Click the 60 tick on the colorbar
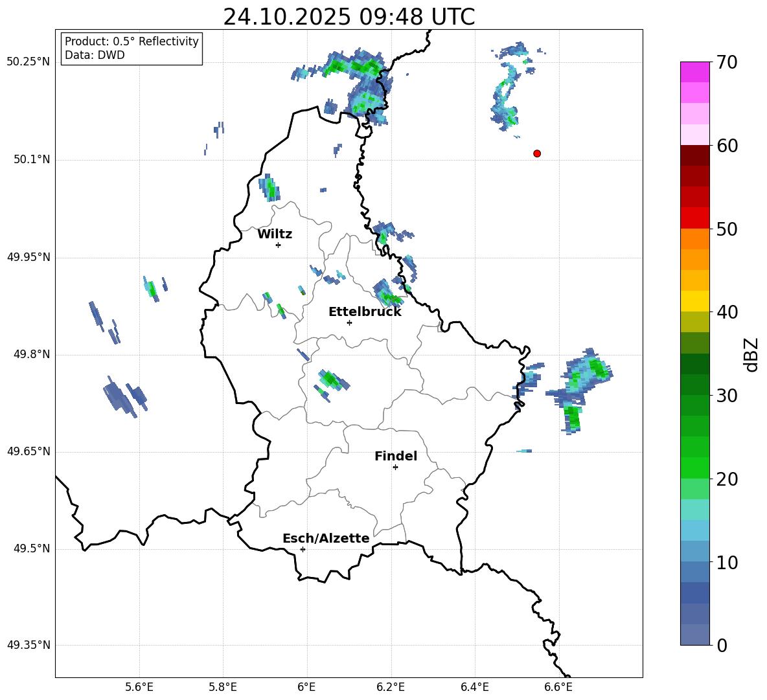Image resolution: width=767 pixels, height=700 pixels. coord(726,146)
